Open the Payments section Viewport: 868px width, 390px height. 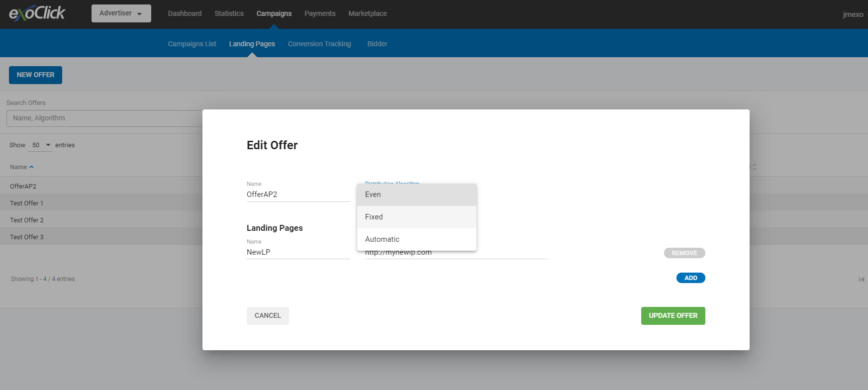point(320,13)
